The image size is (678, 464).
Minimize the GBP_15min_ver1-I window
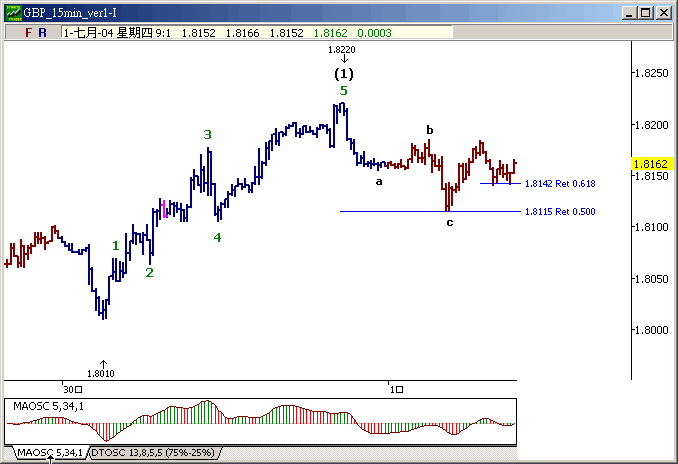coord(629,13)
